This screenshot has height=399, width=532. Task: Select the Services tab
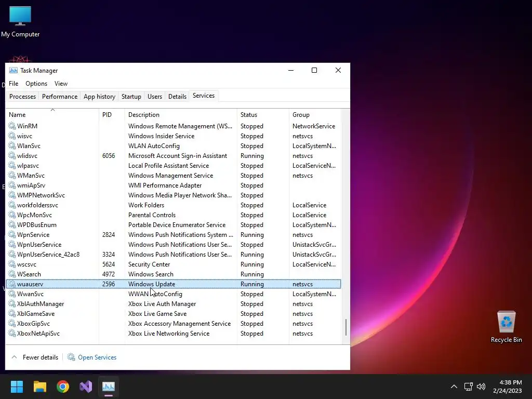click(204, 96)
